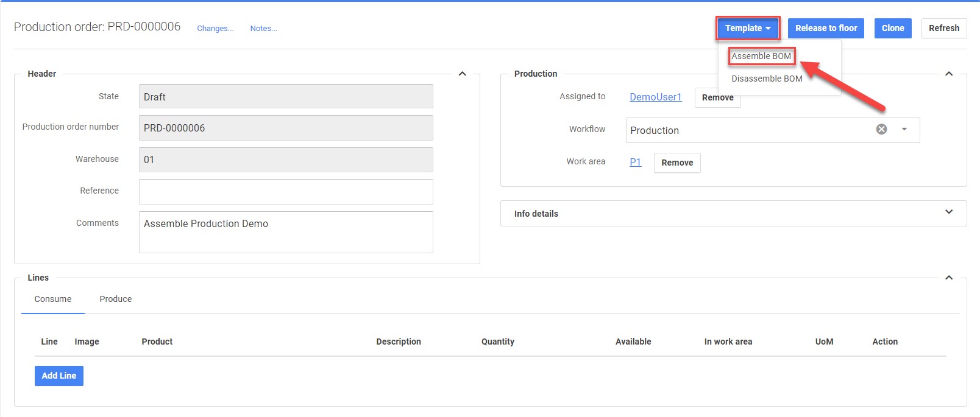Open the Notes link

pos(263,29)
